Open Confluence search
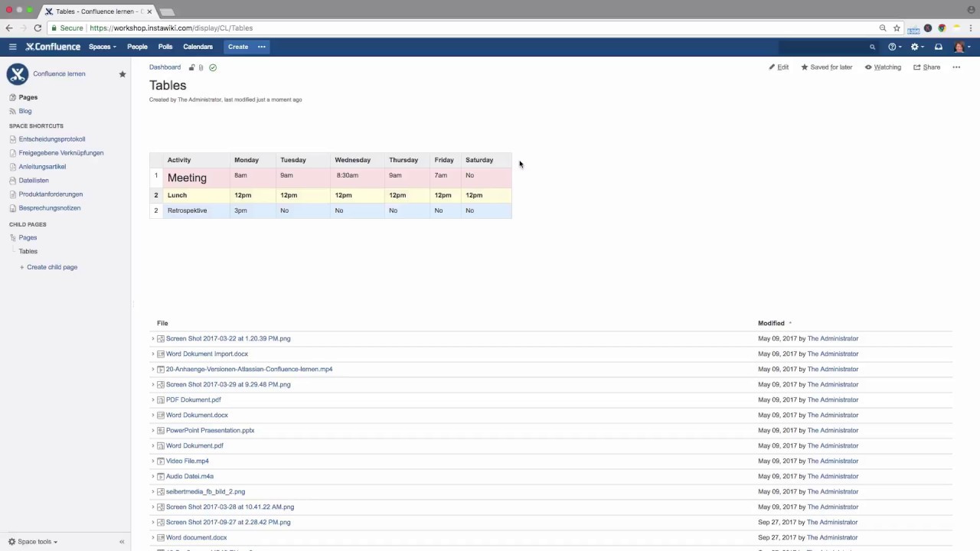Screen dimensions: 980x551 (872, 47)
